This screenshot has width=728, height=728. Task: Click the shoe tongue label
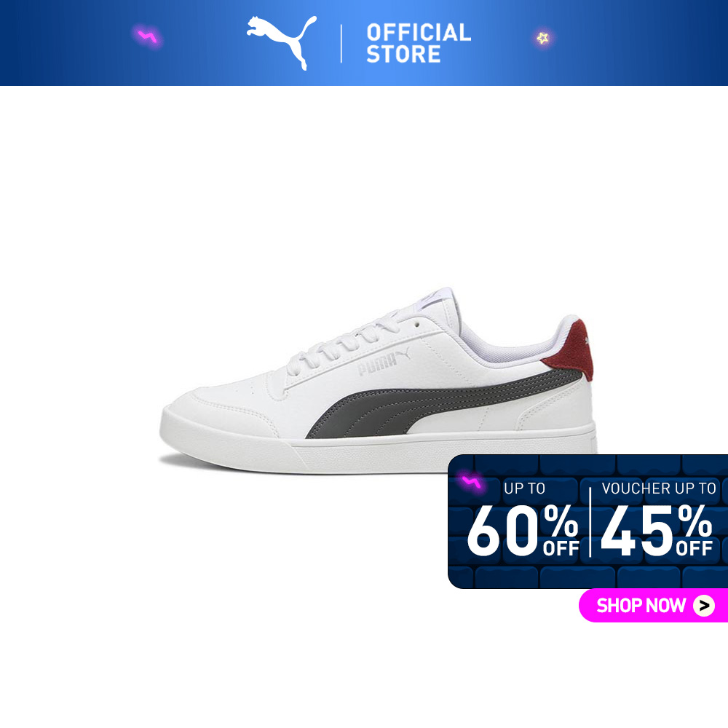coord(432,297)
